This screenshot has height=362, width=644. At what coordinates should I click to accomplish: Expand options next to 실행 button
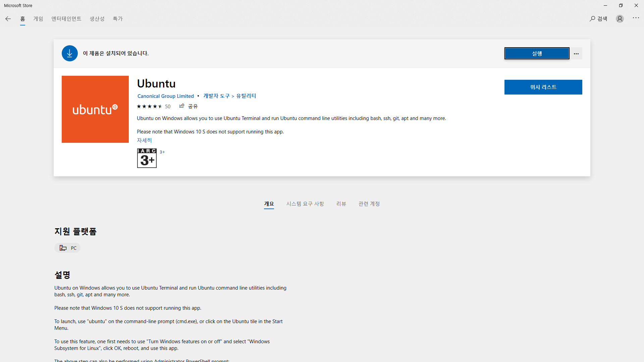pyautogui.click(x=576, y=54)
